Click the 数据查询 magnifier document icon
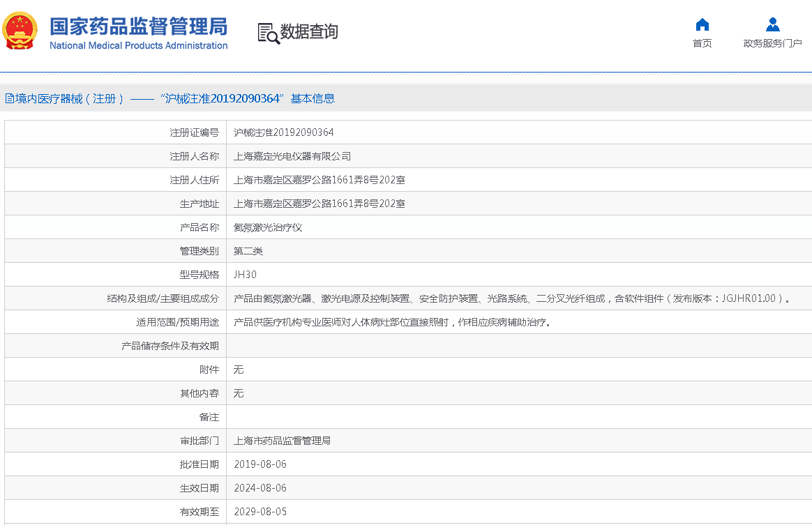Viewport: 812px width, 525px height. coord(268,33)
